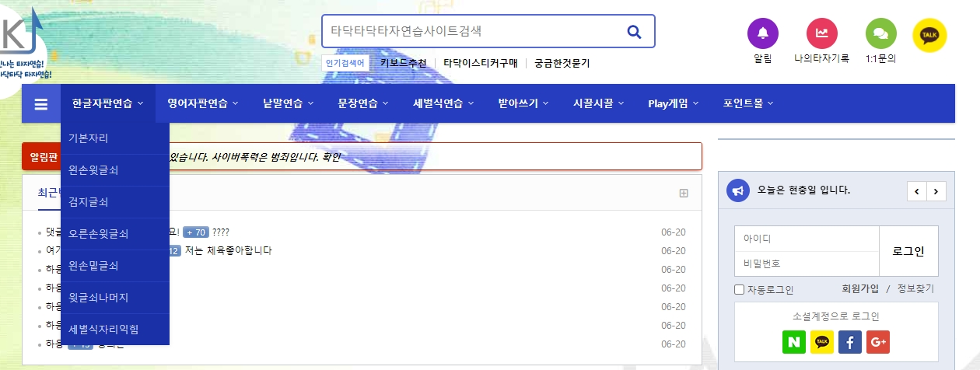This screenshot has height=370, width=980.
Task: Log in with Google+ icon
Action: tap(878, 342)
